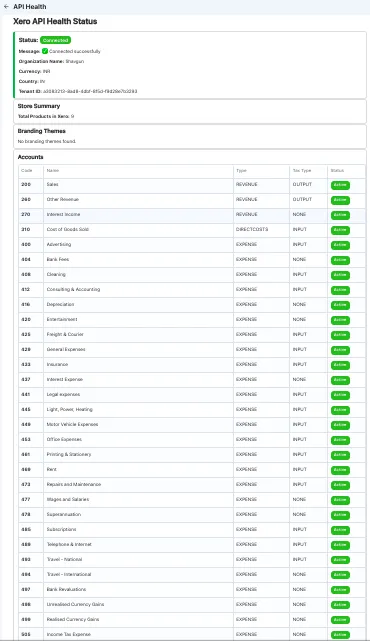Click the 'Repairs and Maintenance' account name
Viewport: 370px width, 641px height.
click(74, 484)
